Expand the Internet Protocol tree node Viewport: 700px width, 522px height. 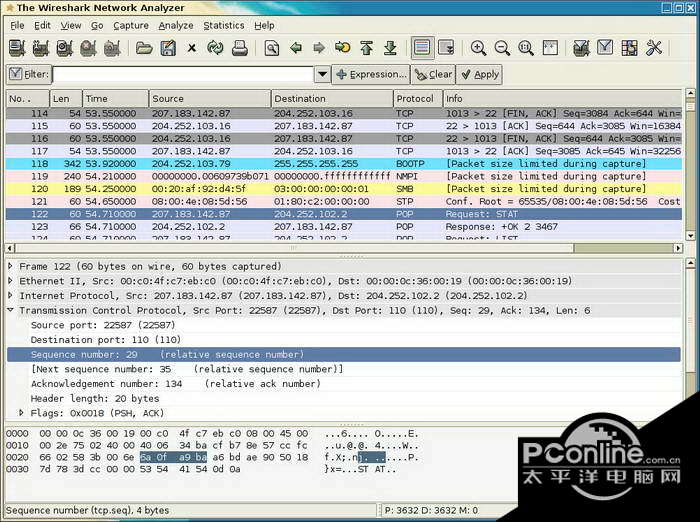(10, 296)
